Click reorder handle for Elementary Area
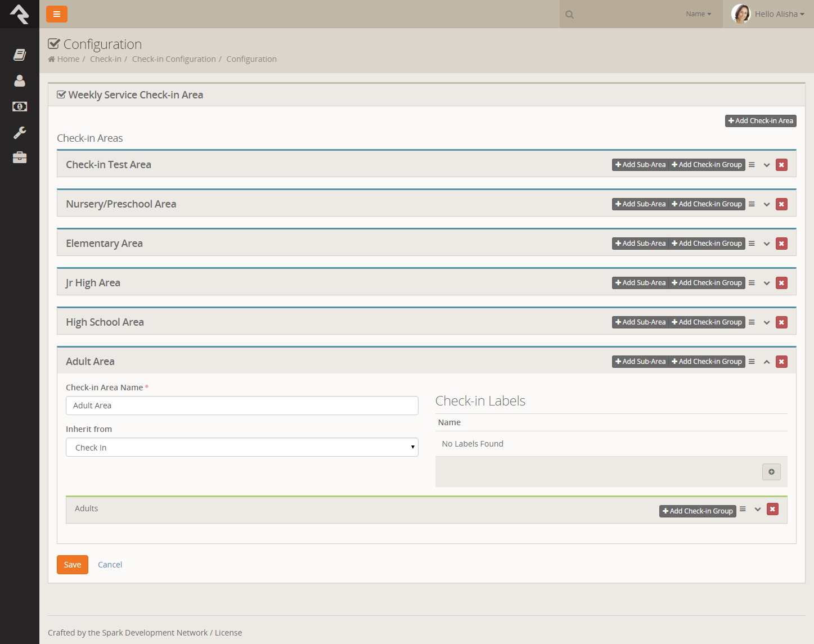Screen dimensions: 814x644 pyautogui.click(x=752, y=244)
